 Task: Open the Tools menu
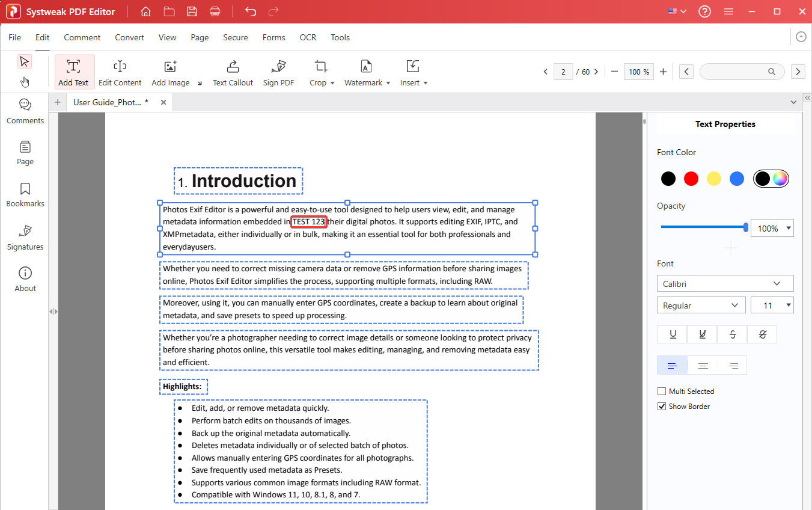click(x=340, y=37)
